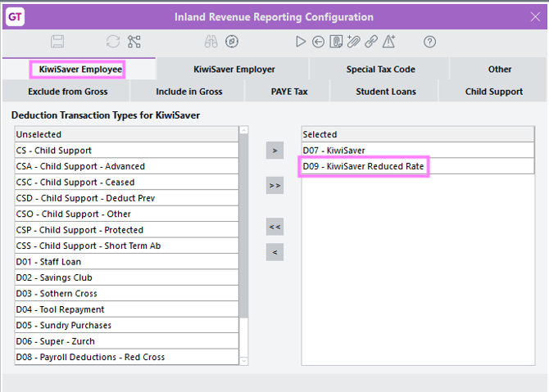
Task: Click the Unselected list scroll down arrow
Action: [243, 360]
